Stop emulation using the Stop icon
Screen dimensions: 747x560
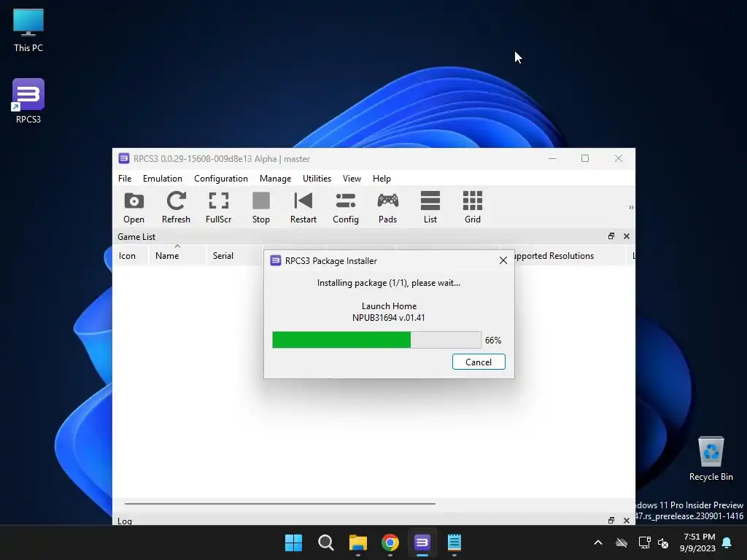coord(261,207)
